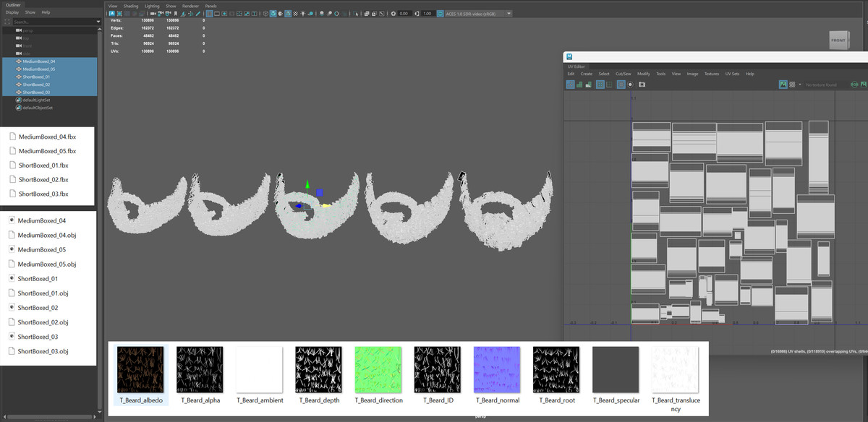
Task: Open the ACES 1.0 SDR-video dropdown
Action: click(479, 14)
